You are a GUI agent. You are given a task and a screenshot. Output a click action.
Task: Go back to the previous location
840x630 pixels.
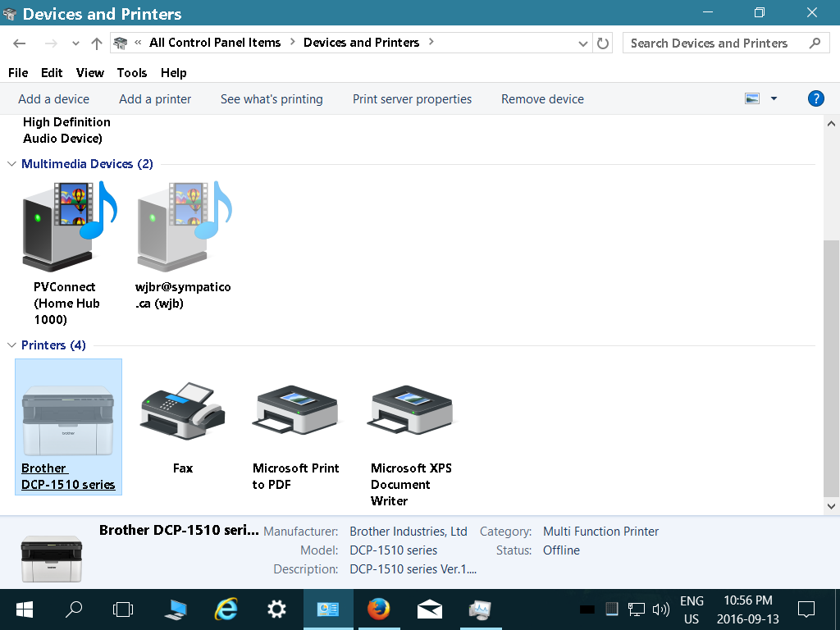20,43
